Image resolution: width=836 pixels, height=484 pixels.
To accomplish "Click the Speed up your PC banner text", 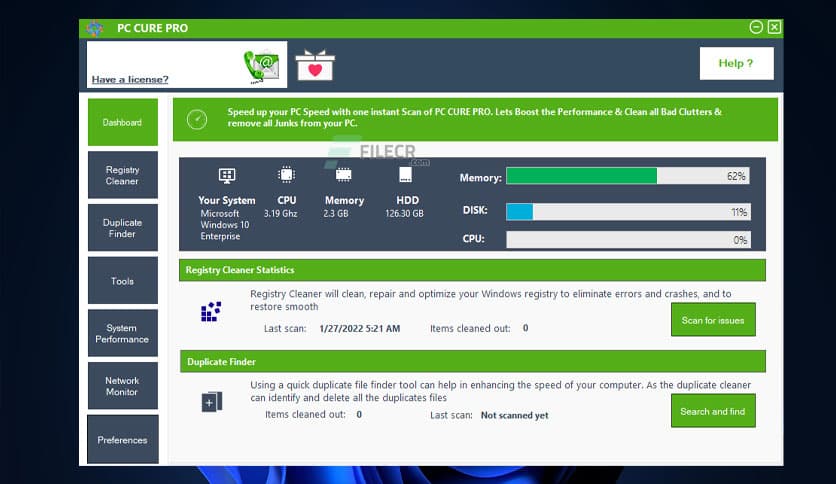I will [475, 117].
